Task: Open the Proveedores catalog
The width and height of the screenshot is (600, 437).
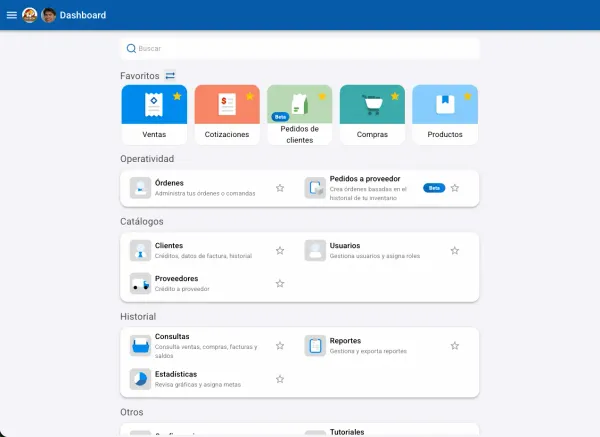Action: tap(177, 279)
